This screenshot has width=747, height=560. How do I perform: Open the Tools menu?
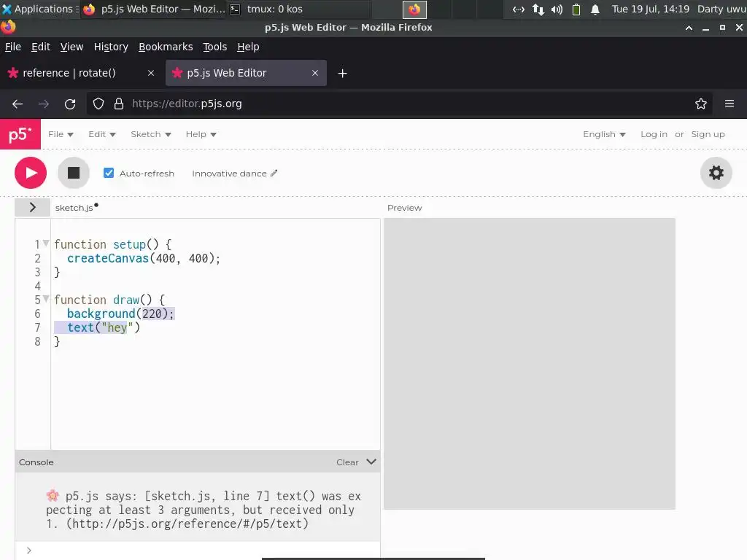pyautogui.click(x=215, y=47)
